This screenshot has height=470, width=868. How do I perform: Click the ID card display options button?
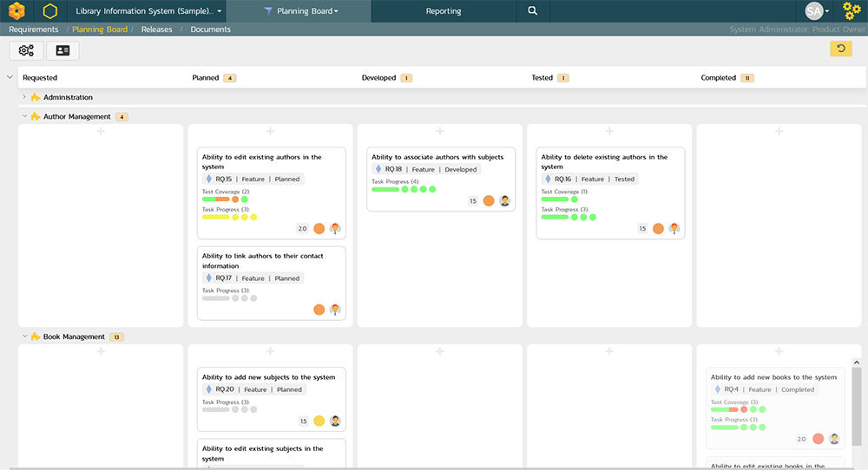pos(62,50)
